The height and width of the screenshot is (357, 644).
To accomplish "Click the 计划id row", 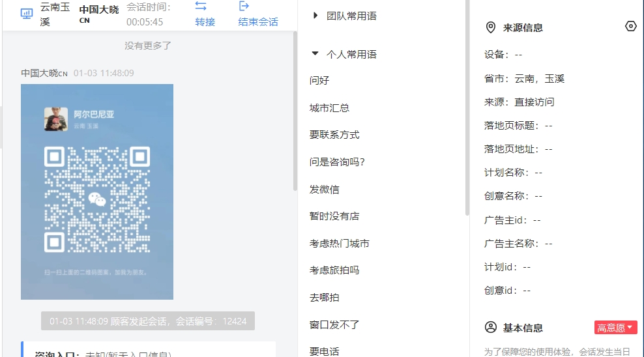I will 508,267.
